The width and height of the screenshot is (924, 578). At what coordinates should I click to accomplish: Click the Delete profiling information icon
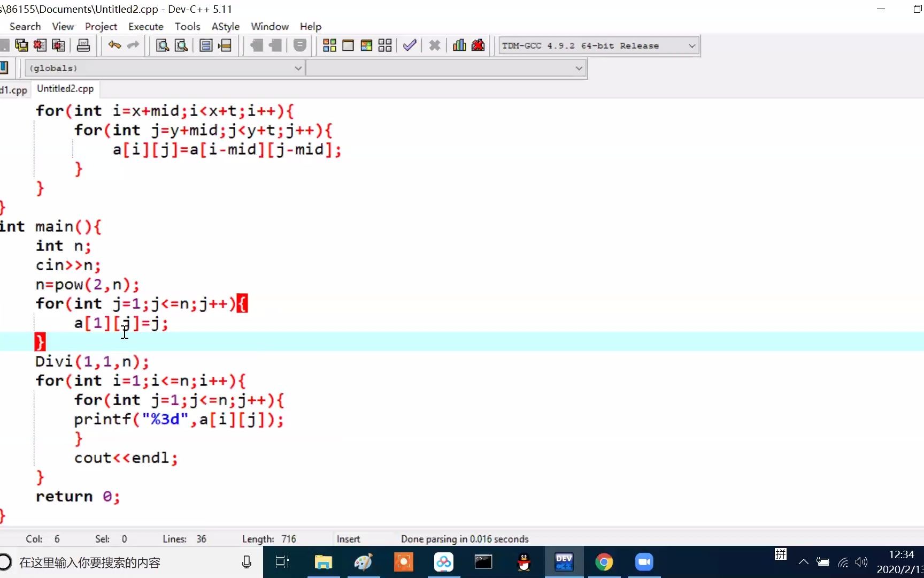pos(478,45)
